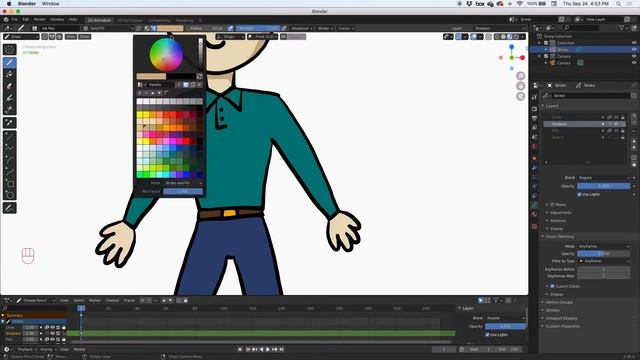Open the Edit menu in the top bar

click(x=26, y=19)
